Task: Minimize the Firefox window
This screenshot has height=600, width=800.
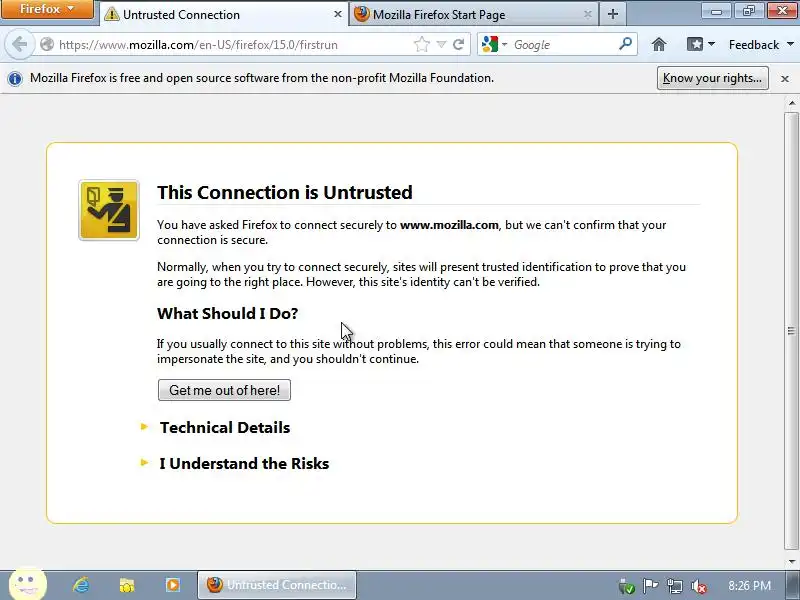Action: pos(716,10)
